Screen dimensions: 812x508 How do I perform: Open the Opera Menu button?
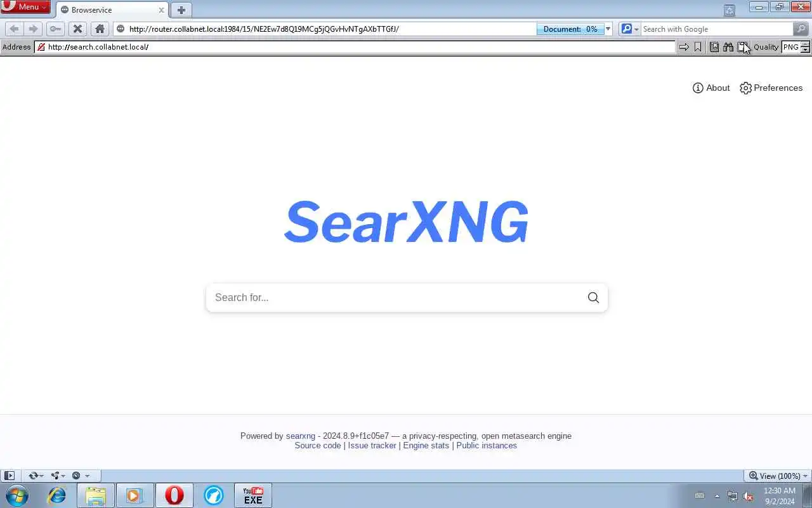click(x=25, y=7)
